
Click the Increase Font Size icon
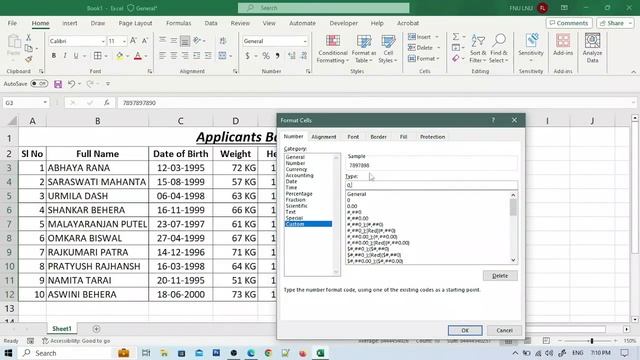tap(133, 41)
